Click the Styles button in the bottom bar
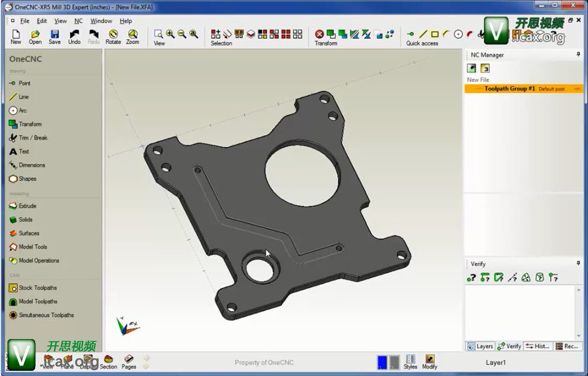Image resolution: width=588 pixels, height=376 pixels. pyautogui.click(x=410, y=362)
